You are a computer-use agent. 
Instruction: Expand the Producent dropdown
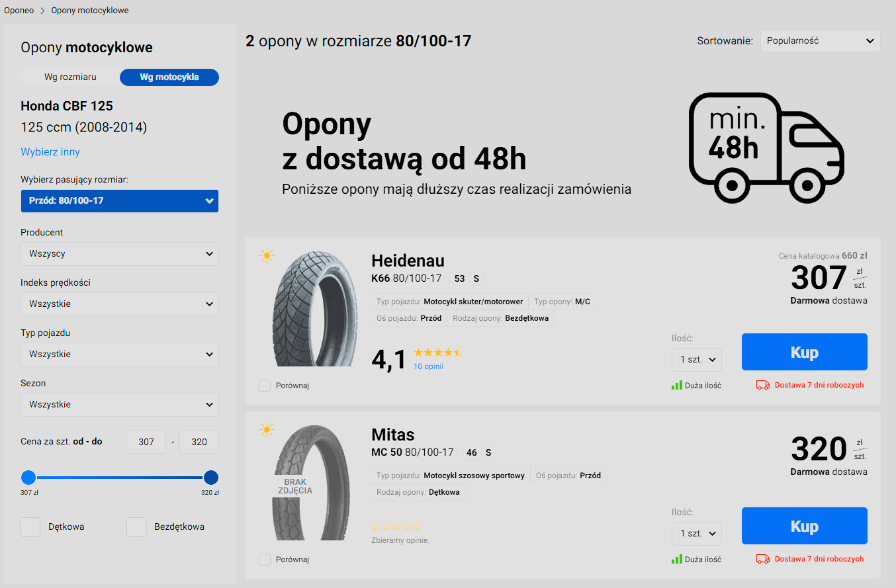pyautogui.click(x=120, y=253)
